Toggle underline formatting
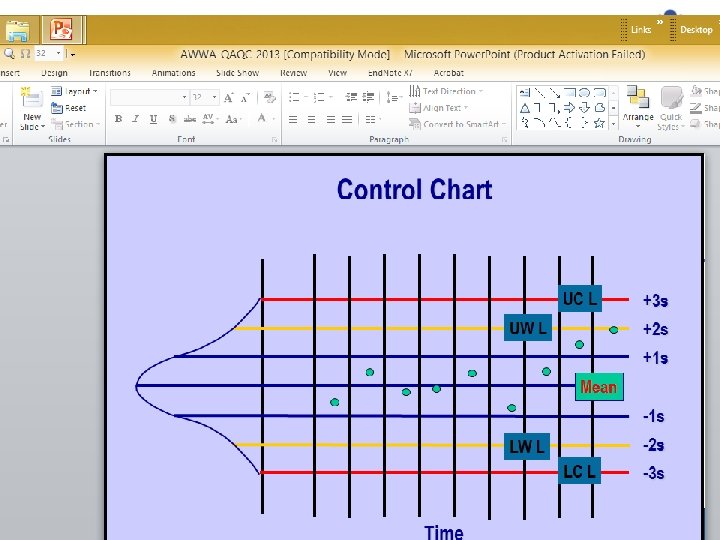720x540 pixels. [x=153, y=119]
